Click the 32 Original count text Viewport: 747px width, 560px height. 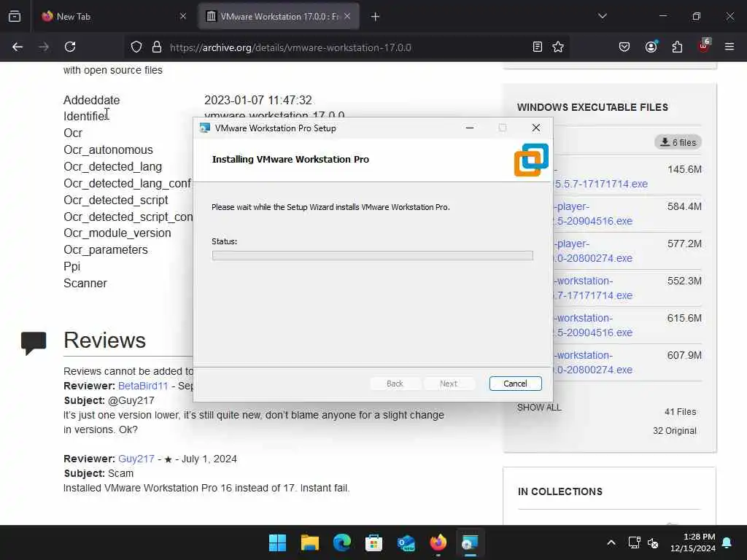tap(675, 431)
